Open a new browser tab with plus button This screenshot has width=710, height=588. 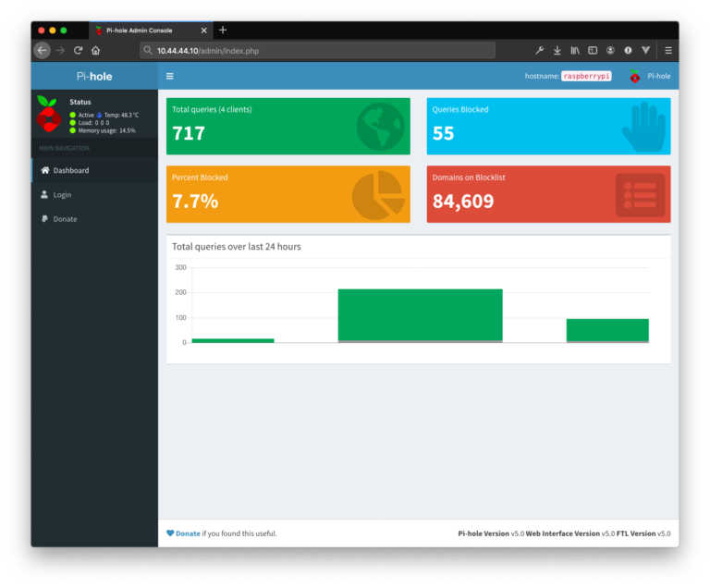(x=223, y=30)
